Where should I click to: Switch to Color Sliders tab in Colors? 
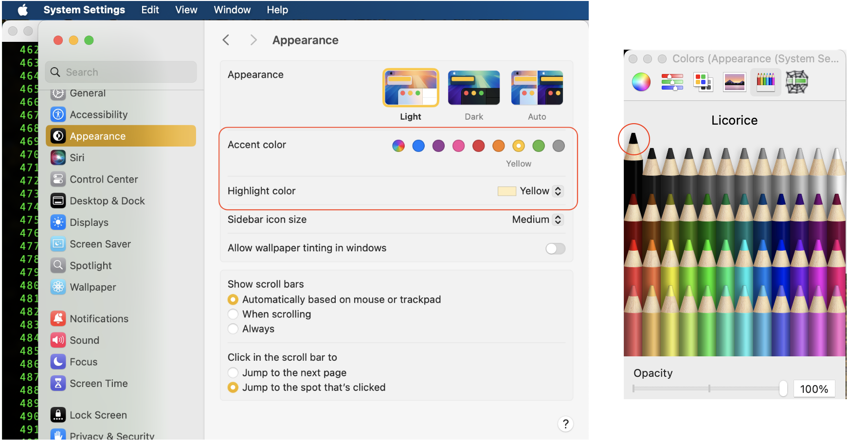pos(672,82)
